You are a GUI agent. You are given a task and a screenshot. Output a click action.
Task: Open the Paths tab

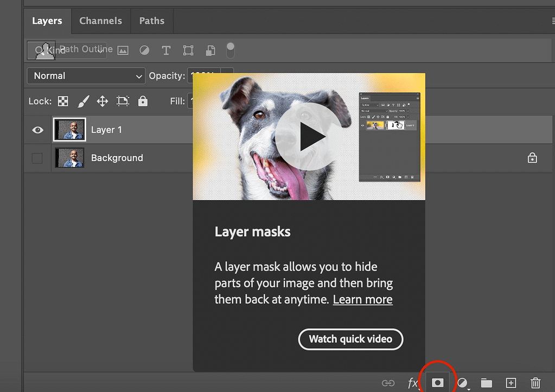[151, 21]
